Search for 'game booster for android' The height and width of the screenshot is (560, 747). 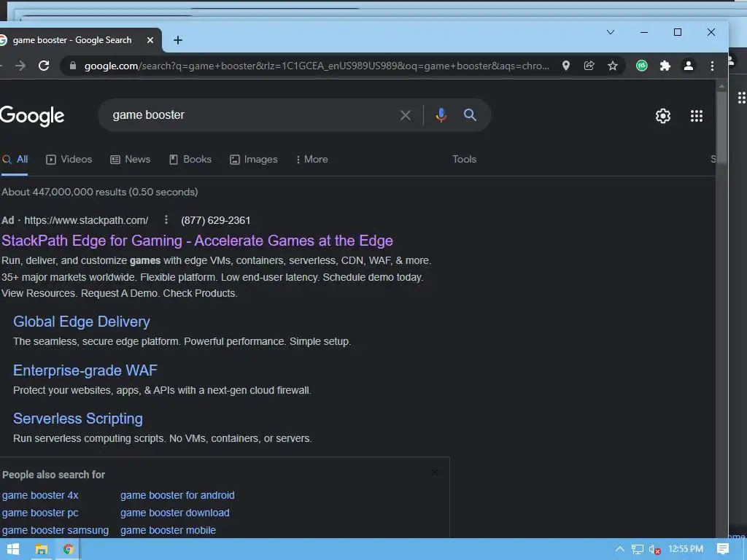pos(177,495)
